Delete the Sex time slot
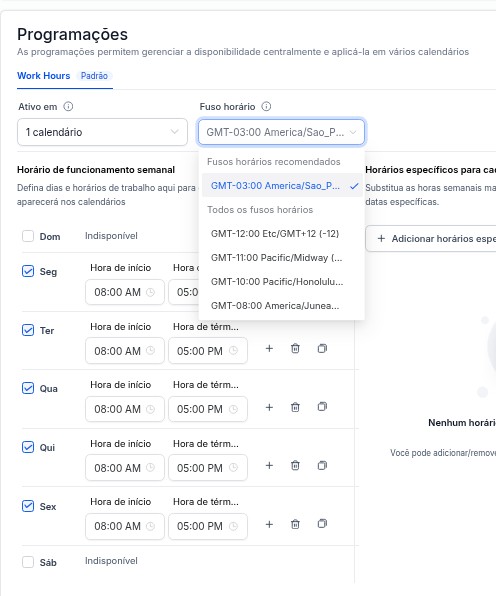 (x=295, y=525)
